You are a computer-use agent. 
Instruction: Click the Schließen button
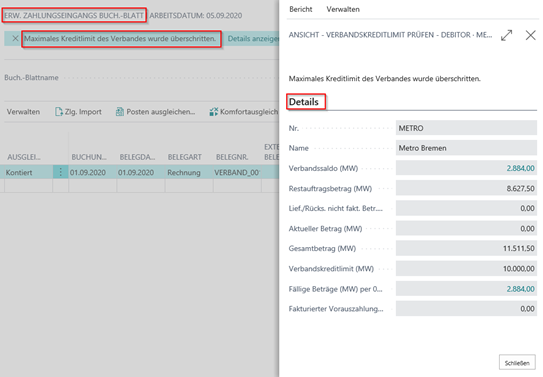[x=517, y=362]
